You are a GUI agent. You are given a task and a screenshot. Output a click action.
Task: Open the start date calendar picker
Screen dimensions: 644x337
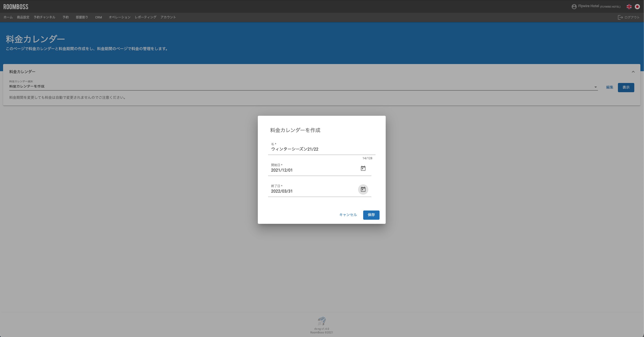coord(363,168)
